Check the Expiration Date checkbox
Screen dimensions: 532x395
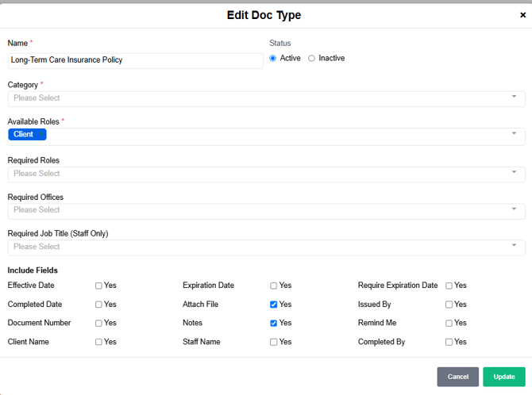coord(273,286)
